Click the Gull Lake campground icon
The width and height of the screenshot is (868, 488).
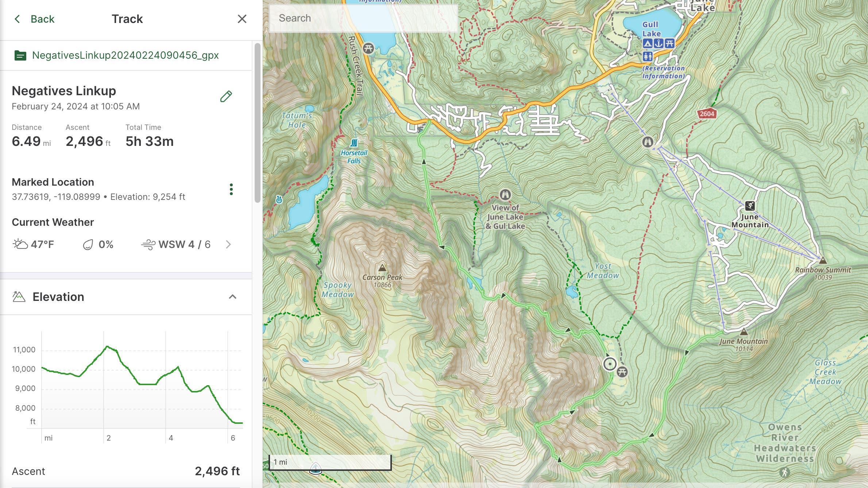click(x=648, y=44)
